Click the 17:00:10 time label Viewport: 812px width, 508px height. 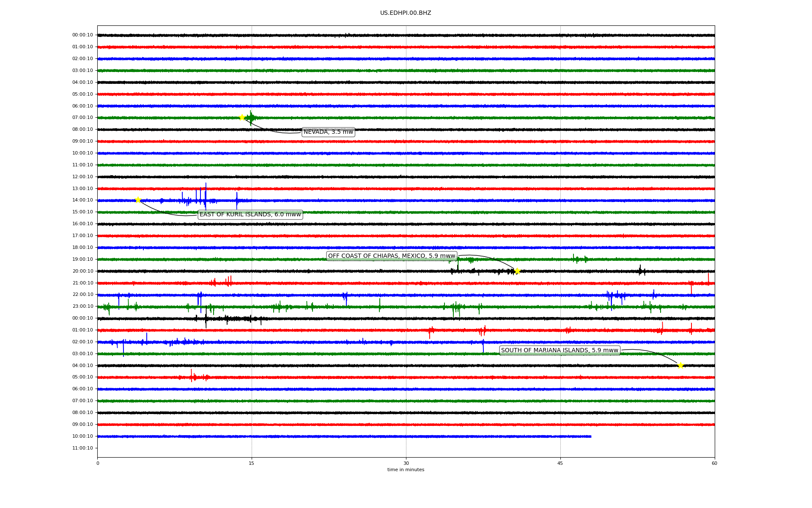[x=82, y=235]
